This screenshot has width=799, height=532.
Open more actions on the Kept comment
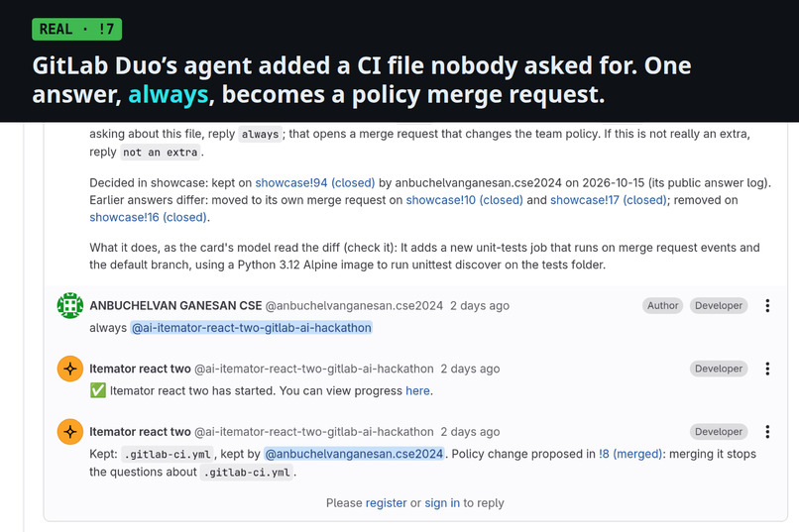click(x=767, y=432)
